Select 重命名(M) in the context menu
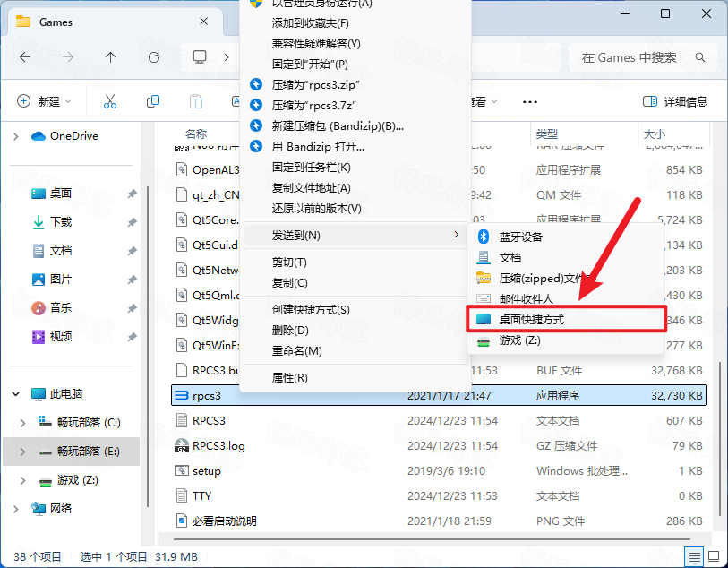 (355, 350)
